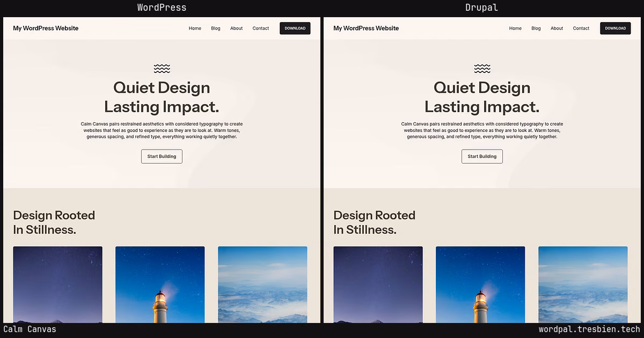Image resolution: width=644 pixels, height=338 pixels.
Task: Click 'Calm Canvas' caption in bottom bar
Action: click(30, 329)
